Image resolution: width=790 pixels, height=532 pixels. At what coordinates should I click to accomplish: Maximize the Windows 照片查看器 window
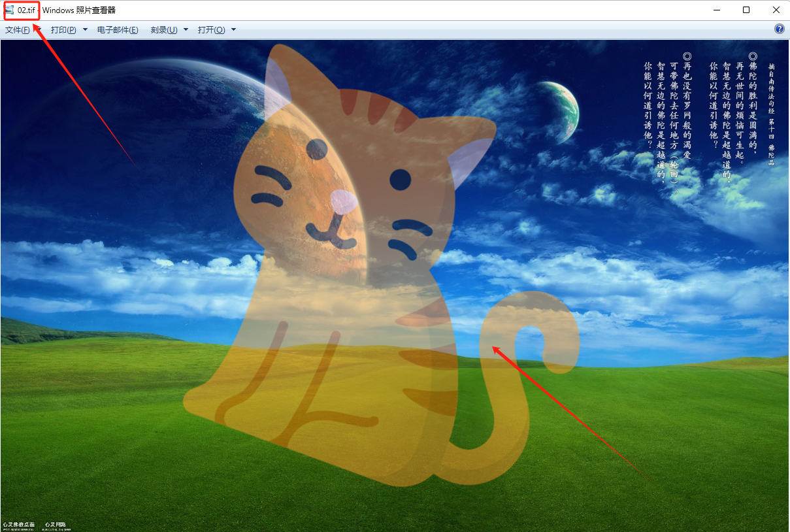pos(746,10)
